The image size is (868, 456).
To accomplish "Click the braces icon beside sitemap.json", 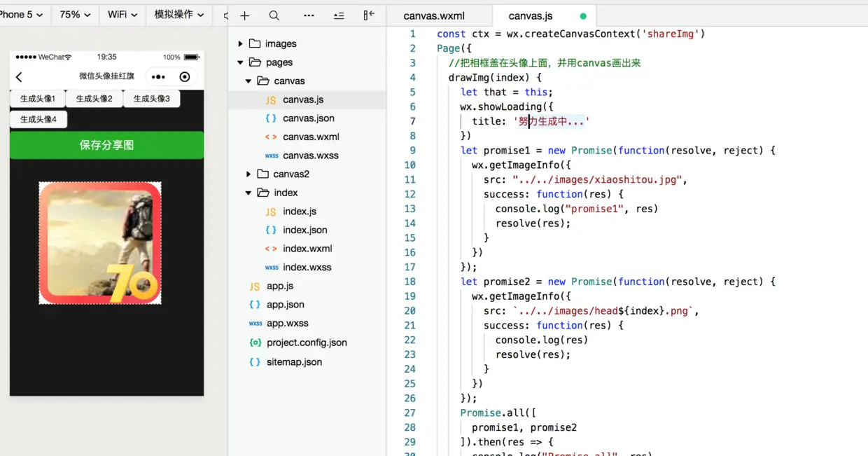I will point(255,362).
